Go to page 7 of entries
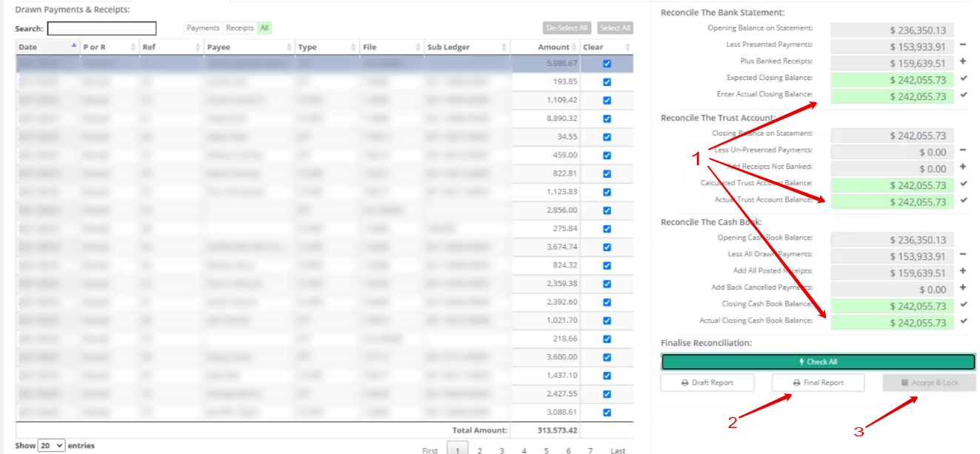This screenshot has height=454, width=980. [x=590, y=450]
